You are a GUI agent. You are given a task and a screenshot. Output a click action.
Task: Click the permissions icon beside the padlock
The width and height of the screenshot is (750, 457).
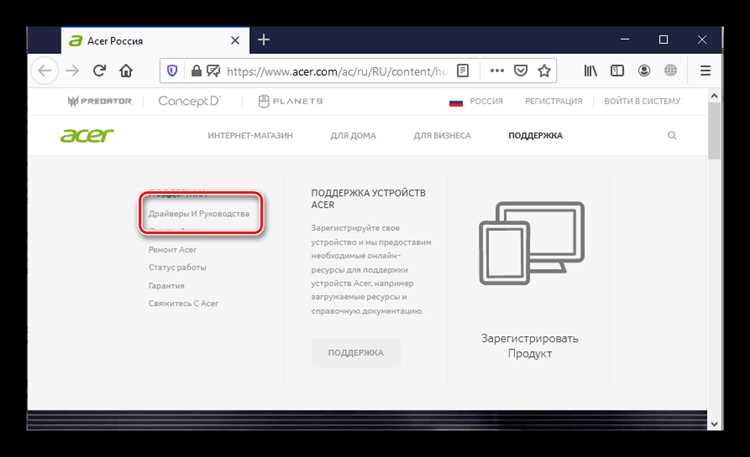click(213, 71)
